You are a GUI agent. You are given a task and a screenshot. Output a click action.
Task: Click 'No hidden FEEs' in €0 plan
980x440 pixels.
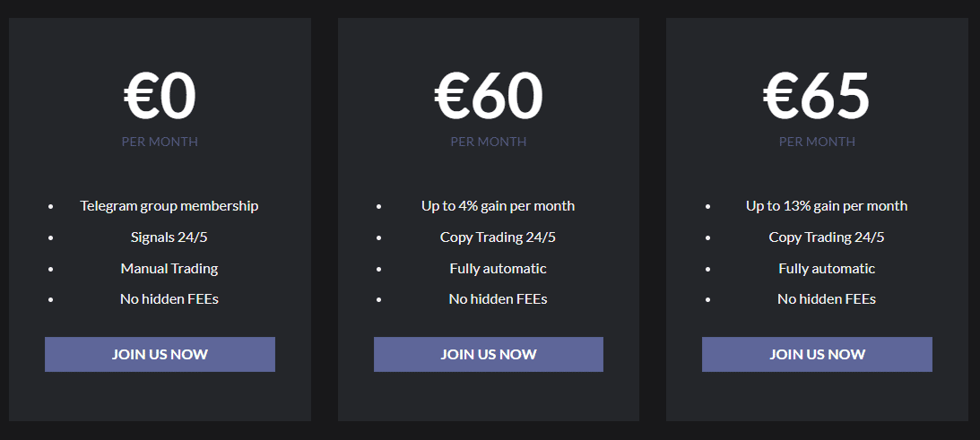pos(169,298)
